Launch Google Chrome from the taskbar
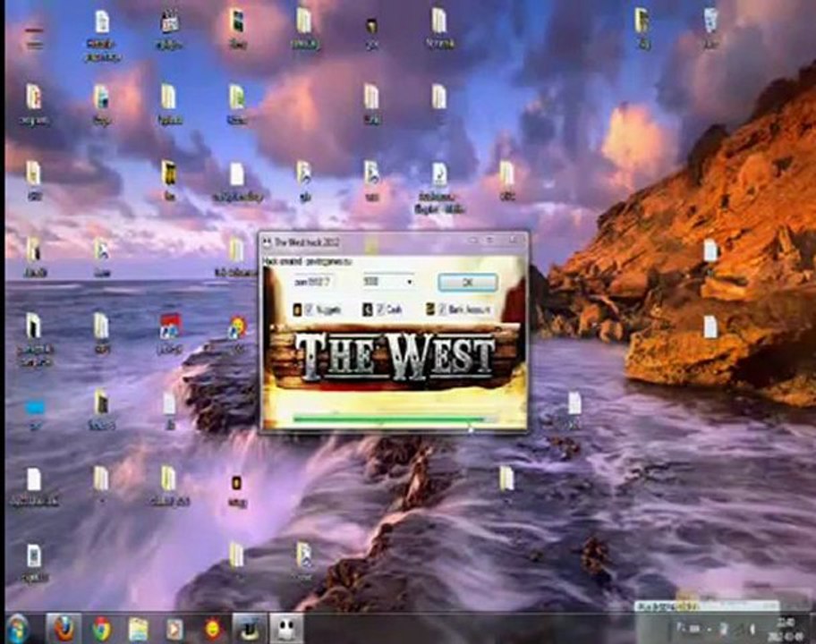This screenshot has height=644, width=816. (x=102, y=629)
